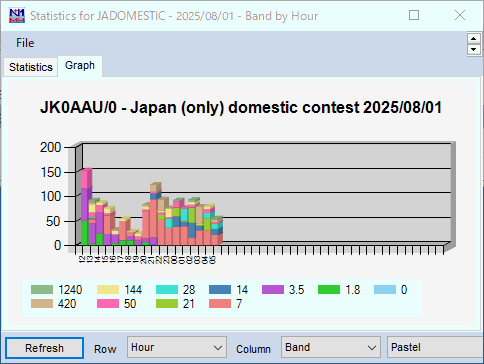Click the N1MM application icon in title bar

(17, 16)
